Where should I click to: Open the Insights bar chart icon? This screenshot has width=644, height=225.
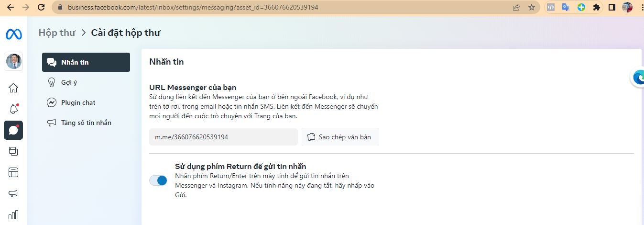[13, 214]
